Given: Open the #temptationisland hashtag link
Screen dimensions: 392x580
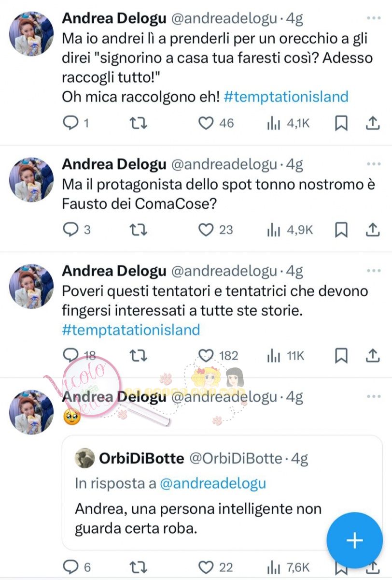Looking at the screenshot, I should click(286, 97).
